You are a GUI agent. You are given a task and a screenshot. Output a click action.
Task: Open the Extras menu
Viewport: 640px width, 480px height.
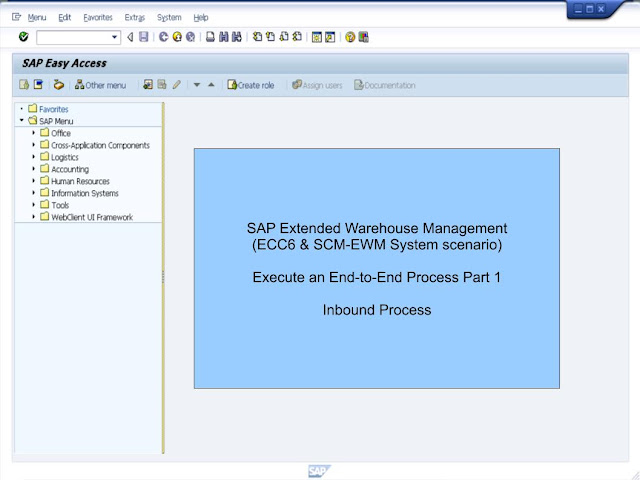(135, 18)
